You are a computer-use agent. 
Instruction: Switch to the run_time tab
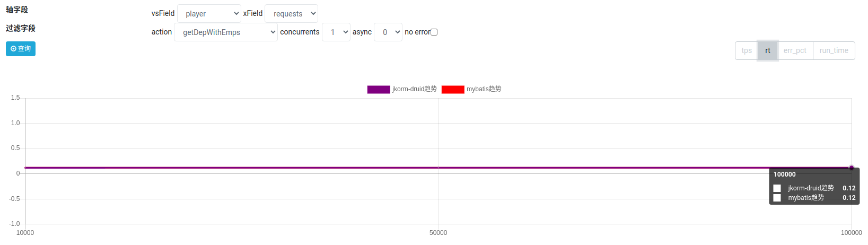click(x=834, y=51)
